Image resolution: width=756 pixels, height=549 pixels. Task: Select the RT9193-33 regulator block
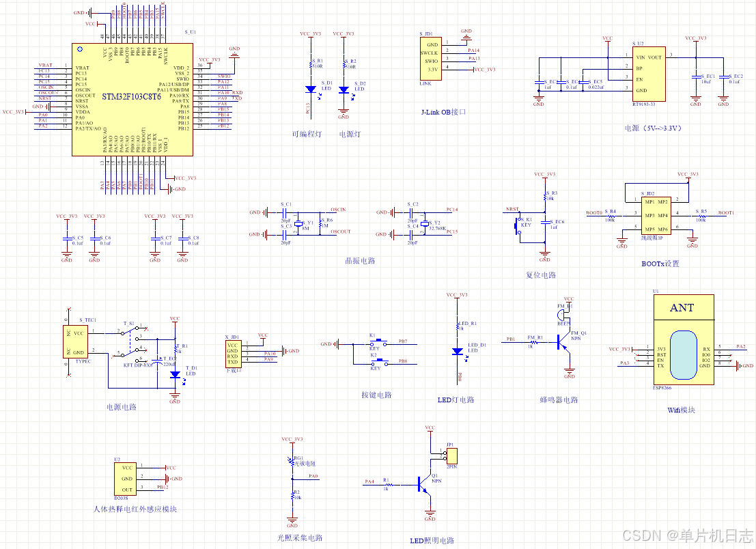coord(649,74)
